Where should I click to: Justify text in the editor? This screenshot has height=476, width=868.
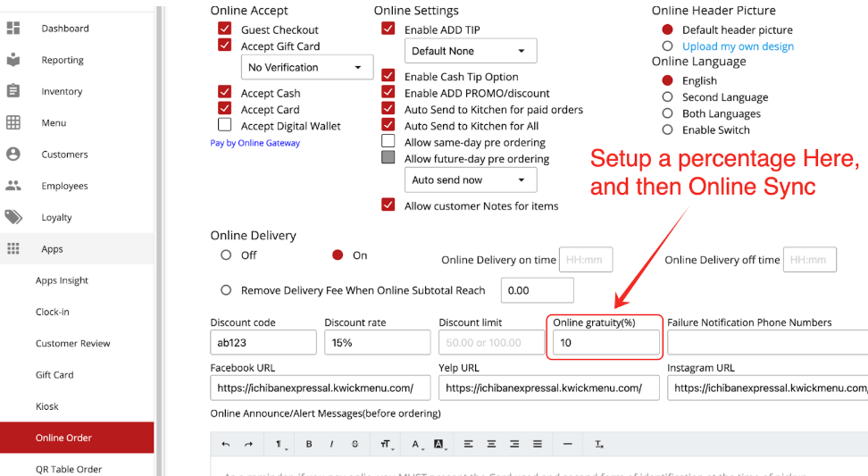pyautogui.click(x=537, y=444)
